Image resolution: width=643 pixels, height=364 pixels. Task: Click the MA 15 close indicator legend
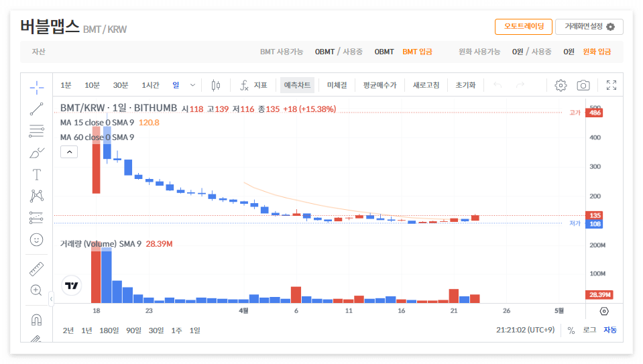(x=97, y=123)
